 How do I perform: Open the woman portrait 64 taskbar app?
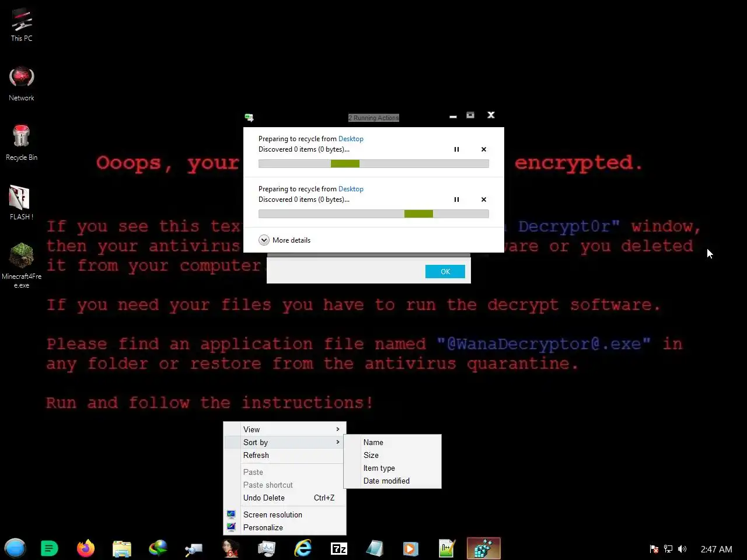tap(231, 548)
